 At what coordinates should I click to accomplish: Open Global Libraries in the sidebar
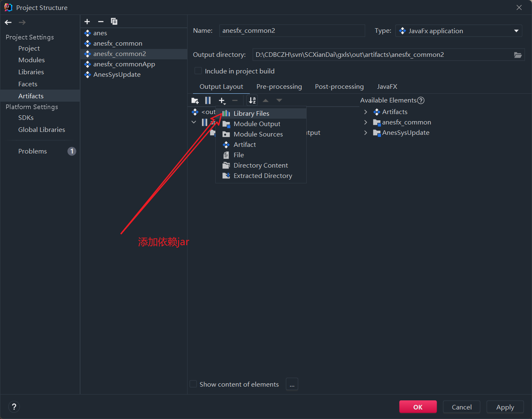click(41, 130)
